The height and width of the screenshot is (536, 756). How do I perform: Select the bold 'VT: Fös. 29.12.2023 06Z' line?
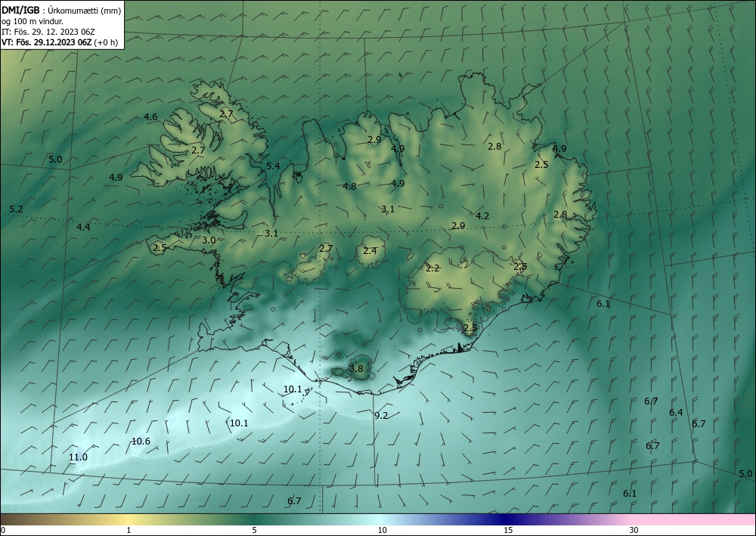(x=47, y=42)
